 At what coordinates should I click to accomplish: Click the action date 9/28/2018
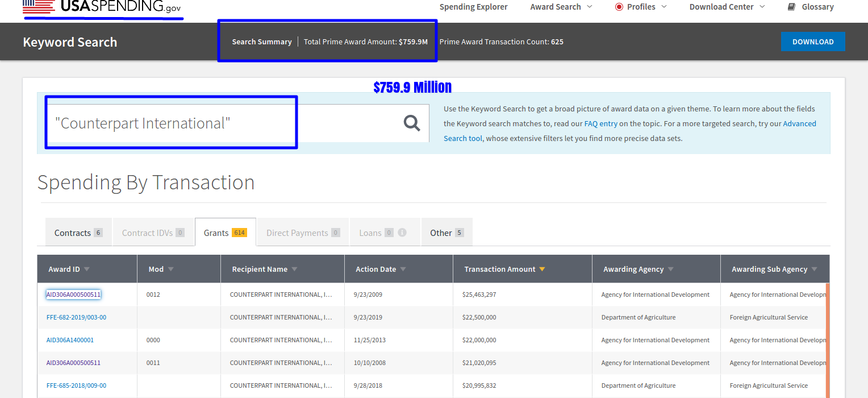(x=368, y=385)
